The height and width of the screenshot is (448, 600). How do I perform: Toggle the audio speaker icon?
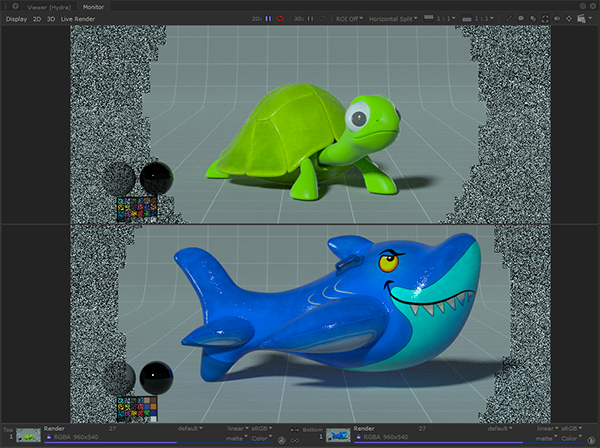click(x=555, y=18)
